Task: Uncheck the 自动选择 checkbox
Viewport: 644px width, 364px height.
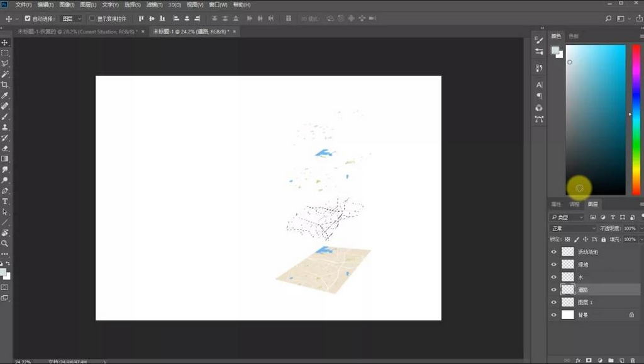Action: click(27, 19)
